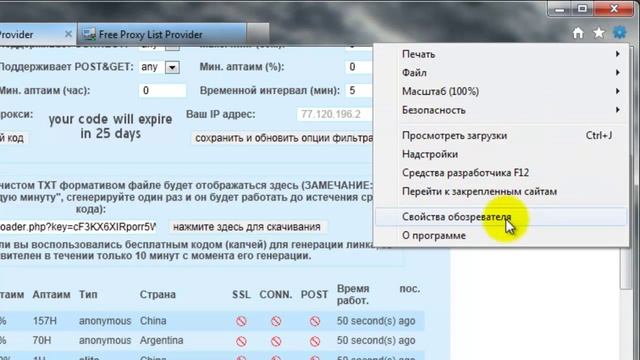
Task: Click the CONN. column header
Action: click(x=276, y=295)
